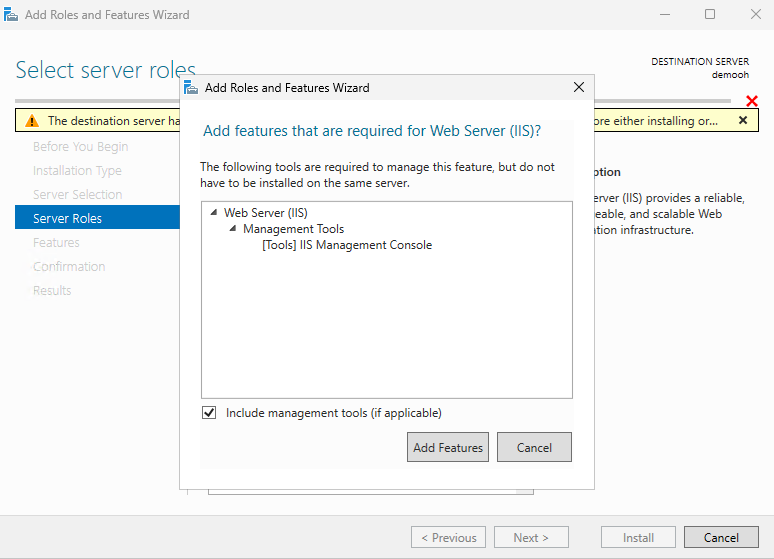This screenshot has width=774, height=559.
Task: Go to Features step in sidebar
Action: point(56,242)
